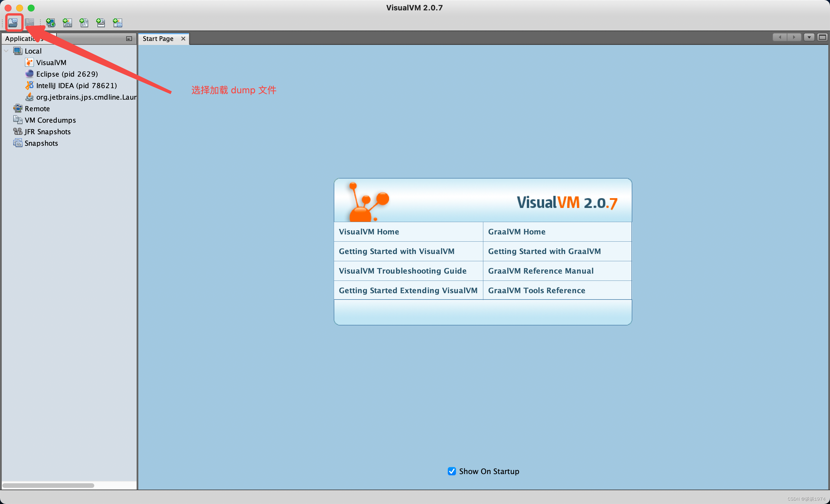Select IntelliJ IDEA (pid 78621) node

[x=76, y=86]
